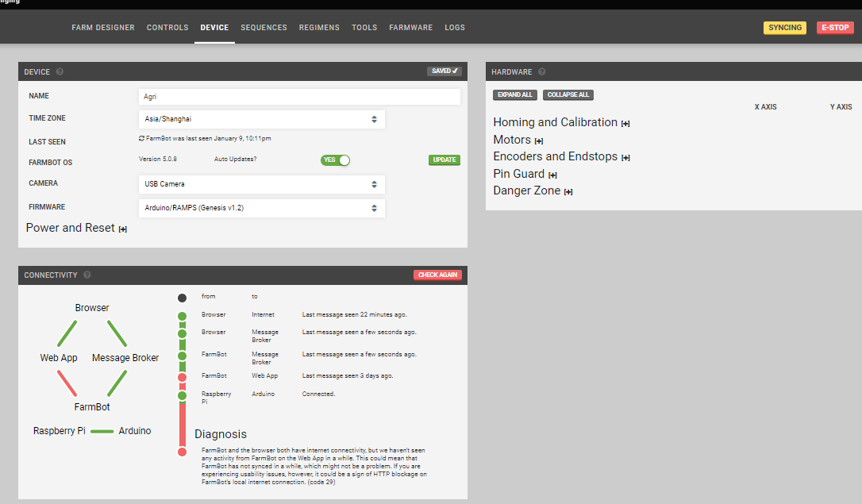This screenshot has width=862, height=504.
Task: Expand the Danger Zone plus icon
Action: coord(568,192)
